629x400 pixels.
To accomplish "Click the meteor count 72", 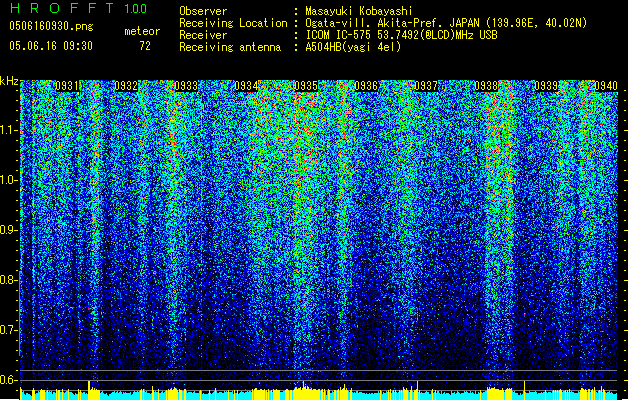I will (x=145, y=46).
